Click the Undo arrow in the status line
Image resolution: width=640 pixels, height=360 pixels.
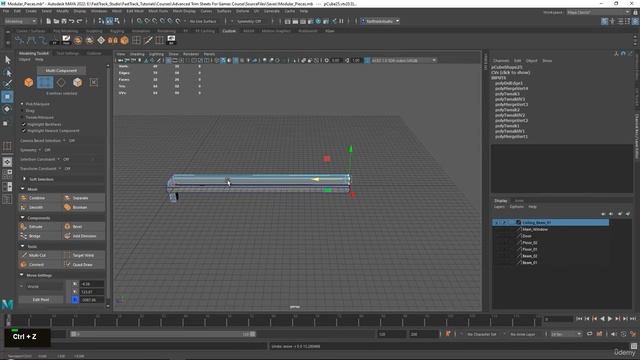click(72, 21)
